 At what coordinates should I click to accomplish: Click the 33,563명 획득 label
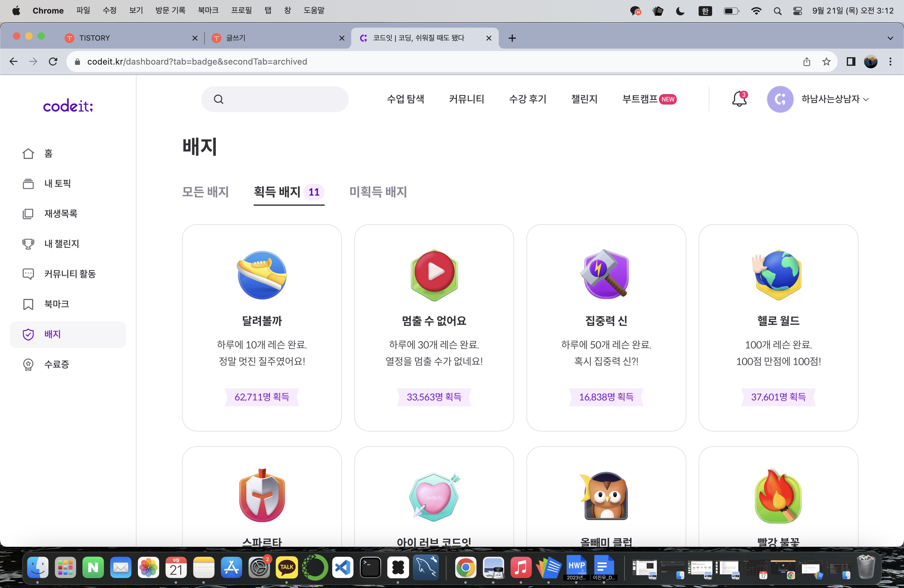click(434, 397)
